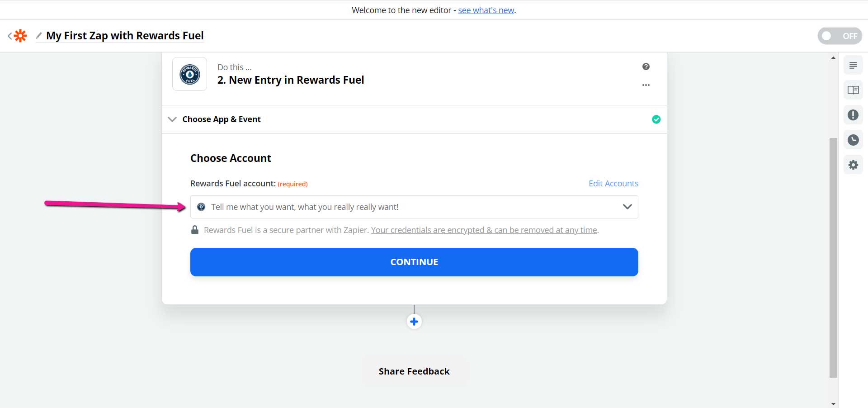Click the pencil icon to rename the Zap

(39, 35)
